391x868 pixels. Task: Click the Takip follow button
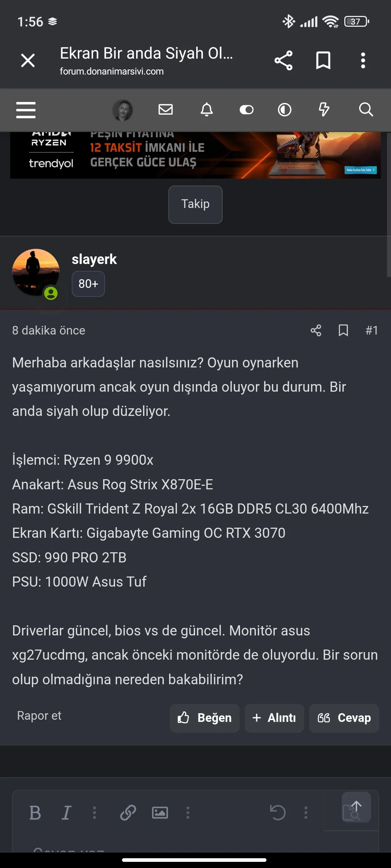tap(195, 205)
